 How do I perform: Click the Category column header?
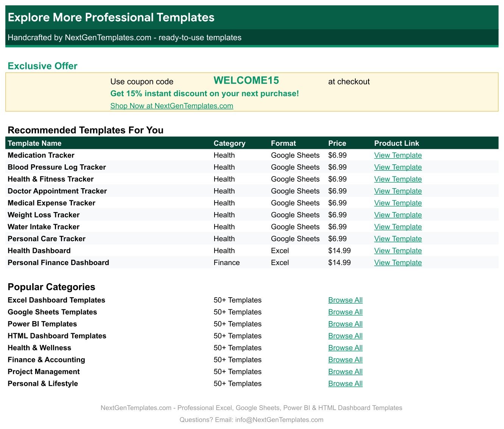click(229, 144)
